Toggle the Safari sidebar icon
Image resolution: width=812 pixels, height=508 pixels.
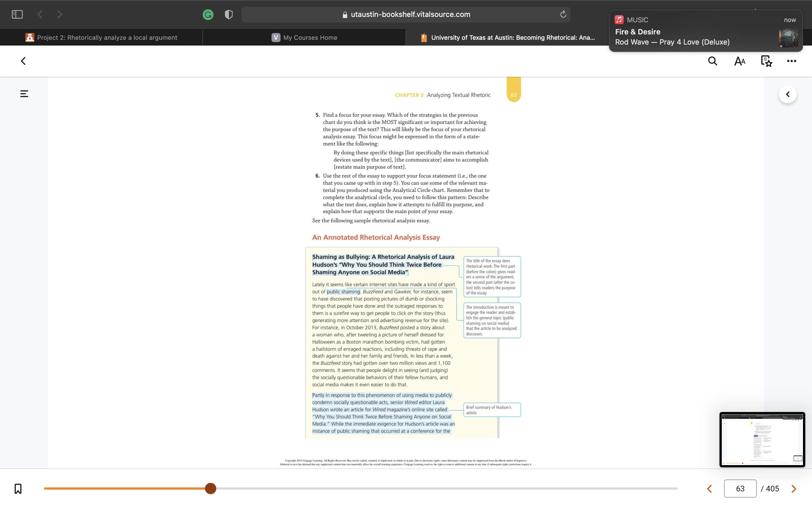17,14
